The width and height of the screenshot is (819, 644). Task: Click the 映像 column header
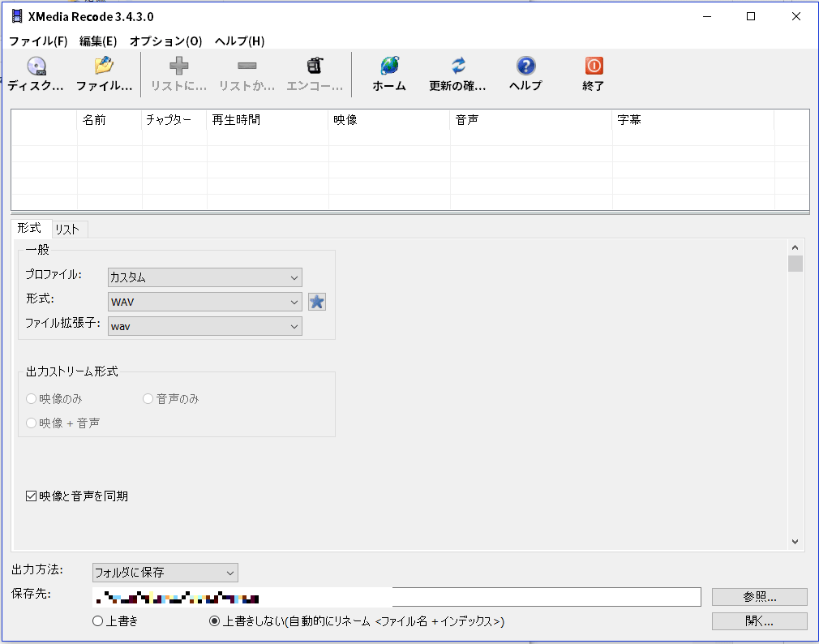(390, 119)
